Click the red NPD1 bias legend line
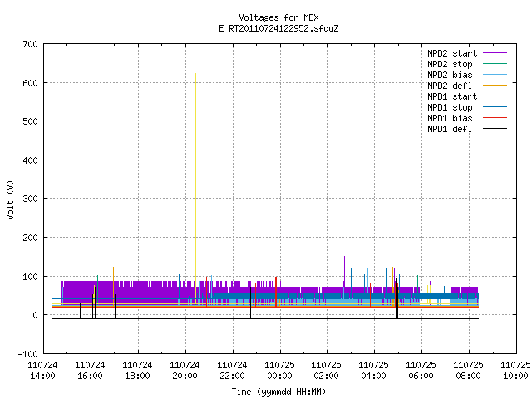 (x=495, y=118)
